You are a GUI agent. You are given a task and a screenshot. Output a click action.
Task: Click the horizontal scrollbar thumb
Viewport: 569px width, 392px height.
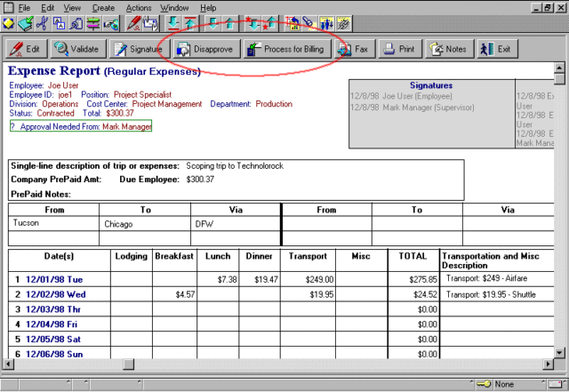(128, 364)
